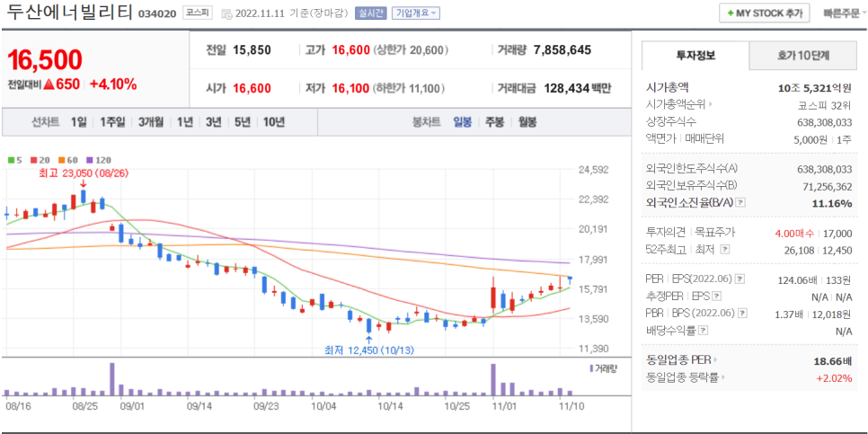Select the 10년 line chart period
The width and height of the screenshot is (868, 434).
click(x=274, y=122)
